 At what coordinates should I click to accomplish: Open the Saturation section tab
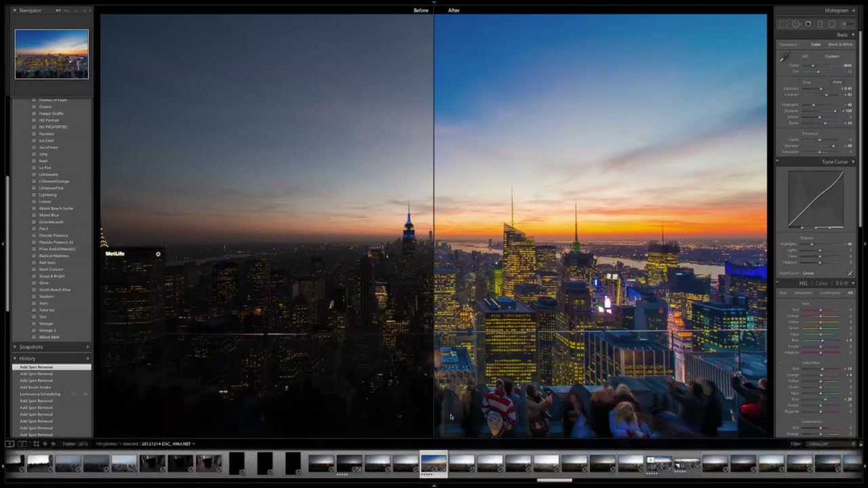click(803, 293)
